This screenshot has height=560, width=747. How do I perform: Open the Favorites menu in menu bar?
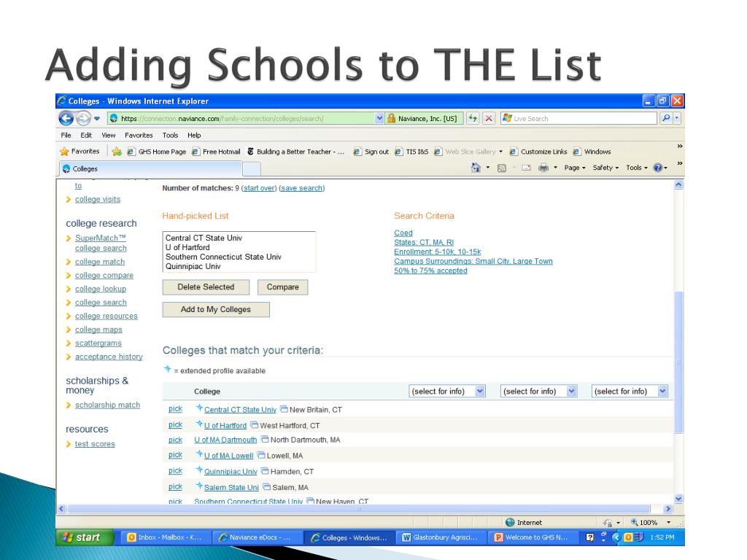(x=139, y=135)
